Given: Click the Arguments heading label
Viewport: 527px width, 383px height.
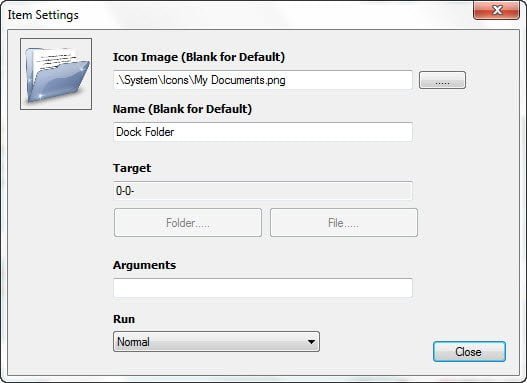Looking at the screenshot, I should 145,265.
